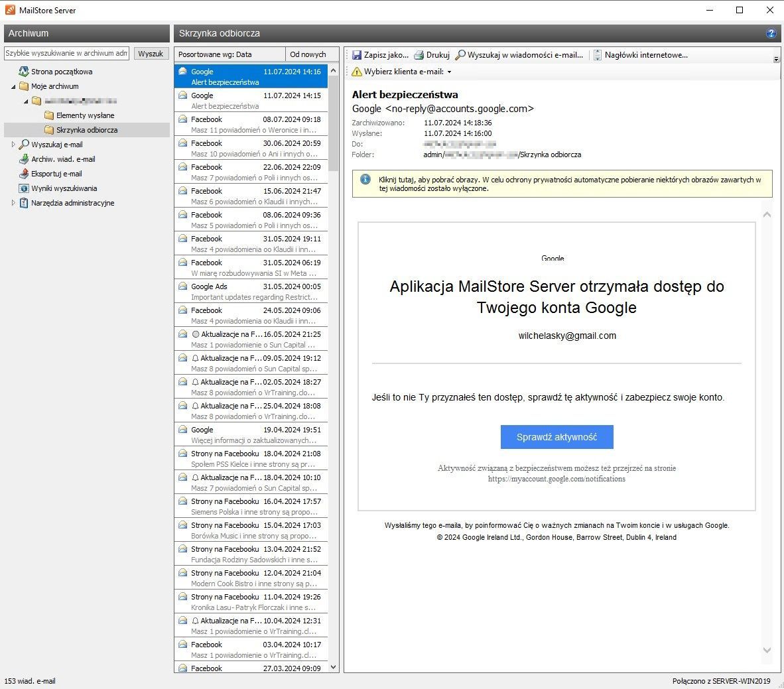Select the Eksportuj e-mail tree item
784x689 pixels.
tap(56, 174)
